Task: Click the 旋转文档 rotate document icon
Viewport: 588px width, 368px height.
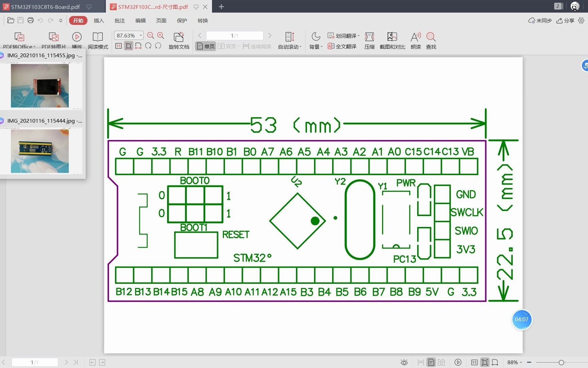Action: point(179,37)
